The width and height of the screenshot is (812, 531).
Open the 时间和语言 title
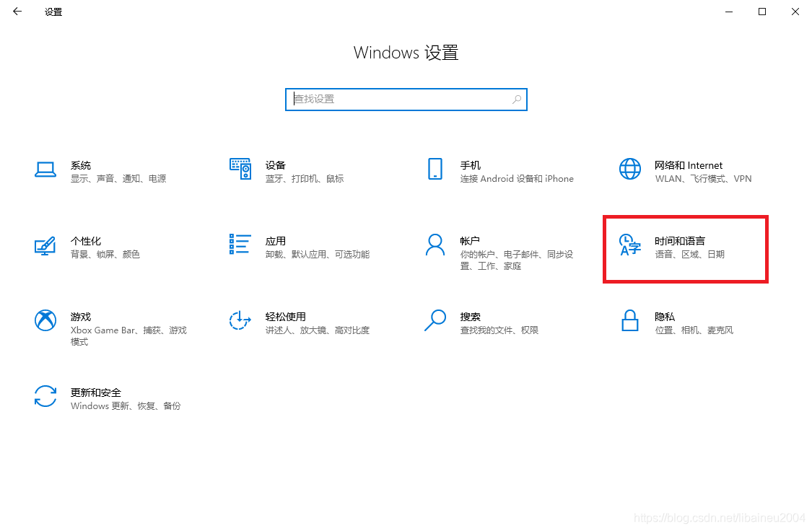tap(679, 241)
